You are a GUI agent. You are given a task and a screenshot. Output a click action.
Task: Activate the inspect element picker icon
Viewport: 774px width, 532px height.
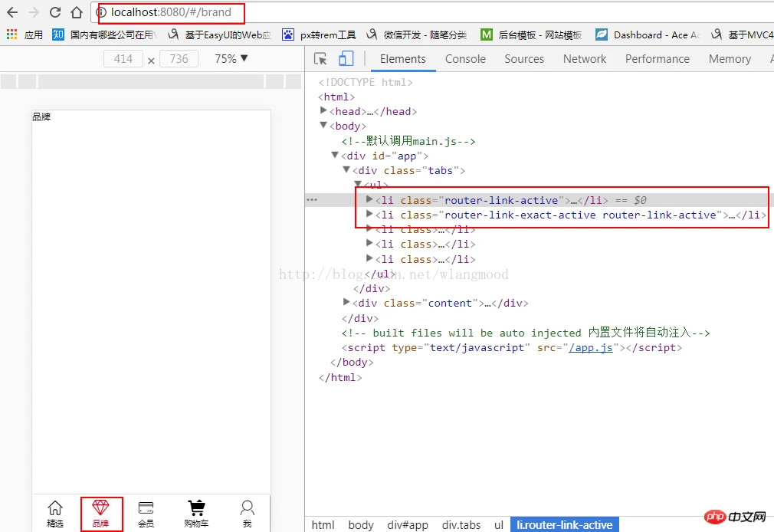320,59
